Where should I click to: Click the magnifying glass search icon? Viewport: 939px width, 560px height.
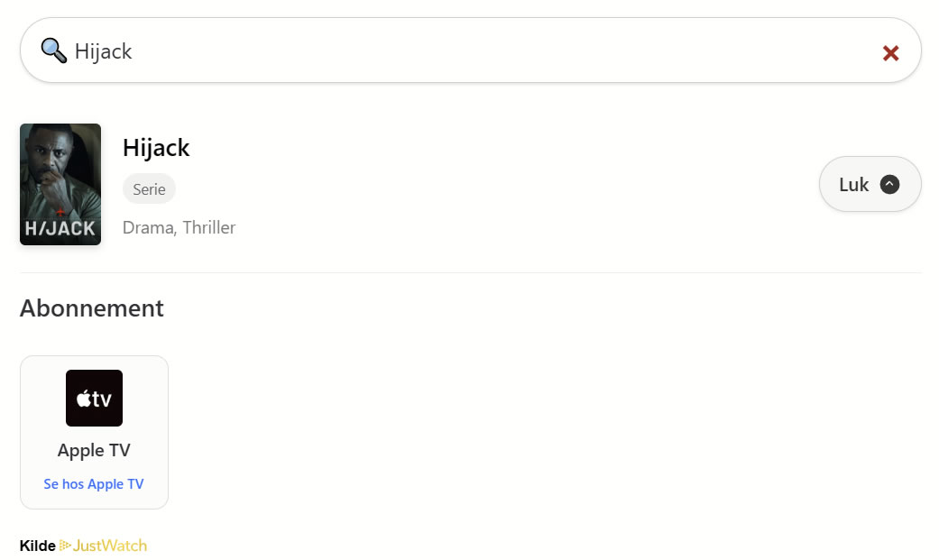53,50
